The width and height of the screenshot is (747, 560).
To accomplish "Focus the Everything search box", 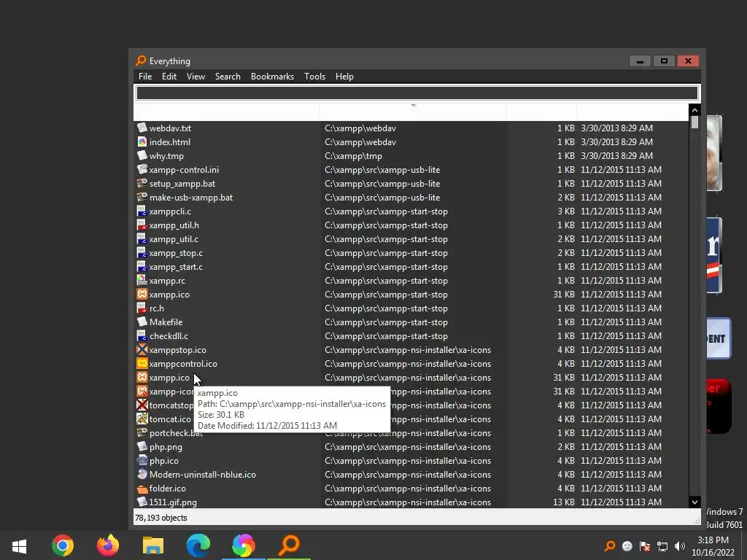I will point(417,93).
